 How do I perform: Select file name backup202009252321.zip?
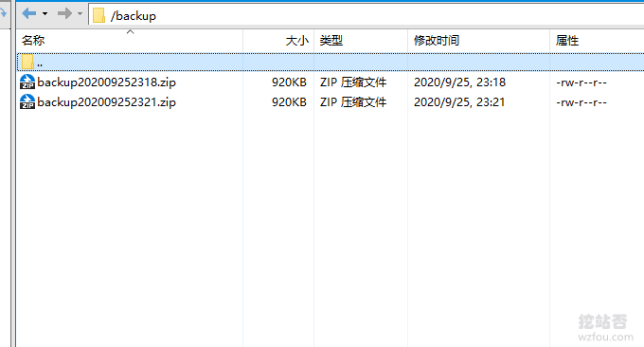point(106,102)
